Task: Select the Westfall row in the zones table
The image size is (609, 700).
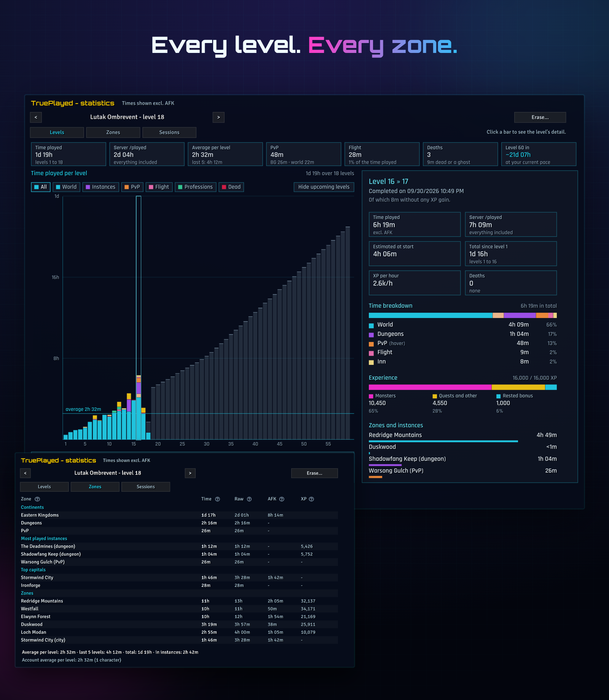Action: pos(179,609)
